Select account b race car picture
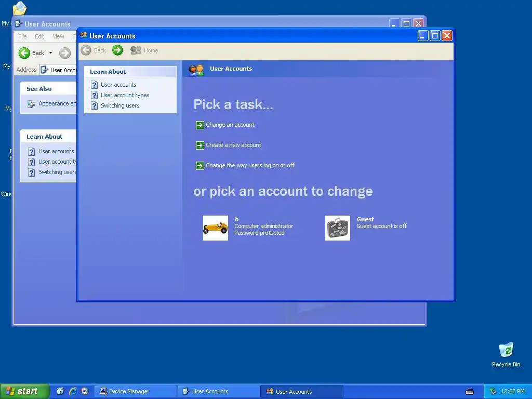This screenshot has width=532, height=399. point(216,228)
